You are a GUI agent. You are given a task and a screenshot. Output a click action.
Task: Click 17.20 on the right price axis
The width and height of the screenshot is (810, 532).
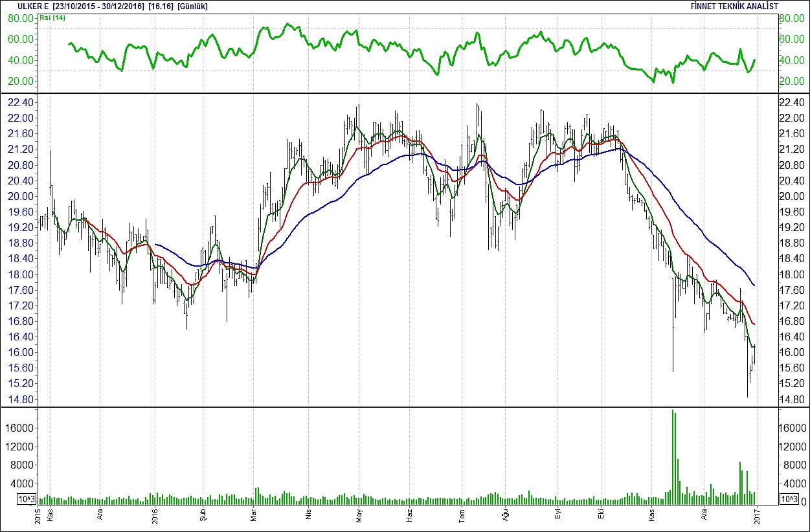pyautogui.click(x=791, y=305)
